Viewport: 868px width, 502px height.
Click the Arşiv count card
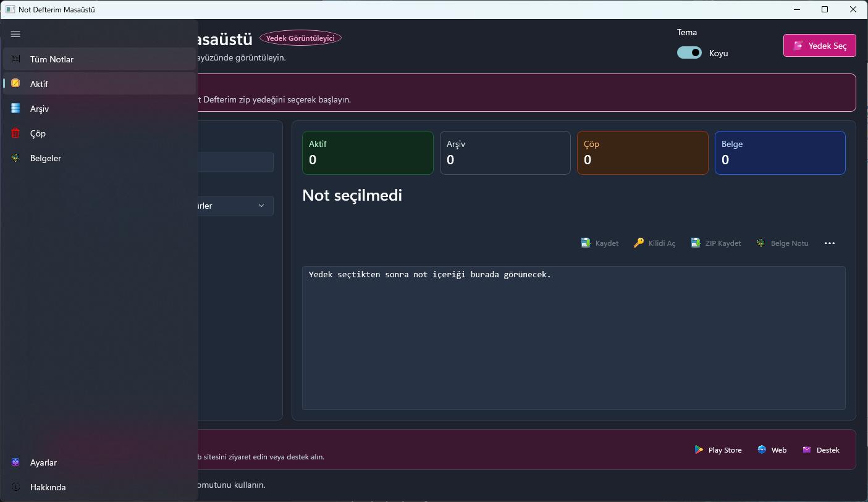click(505, 153)
